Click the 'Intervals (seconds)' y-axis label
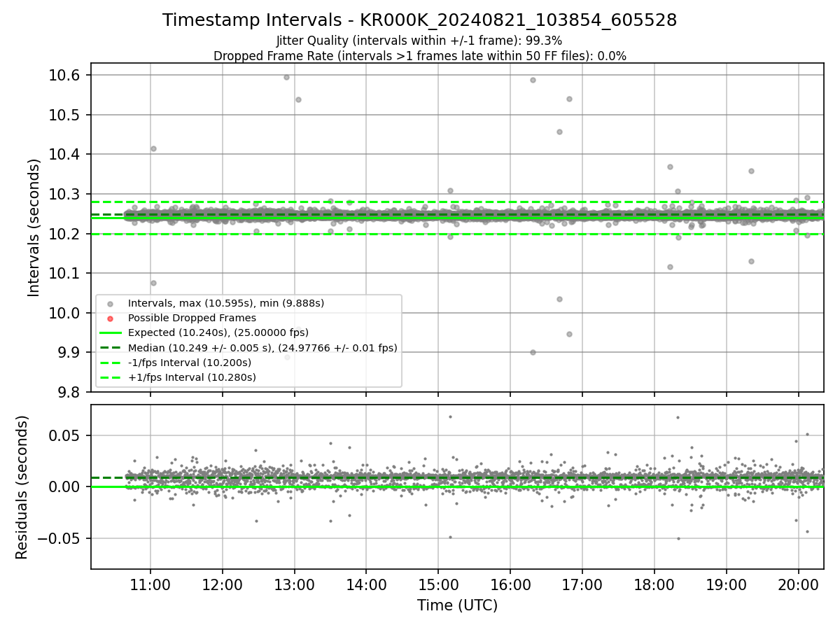The image size is (840, 630). 34,227
